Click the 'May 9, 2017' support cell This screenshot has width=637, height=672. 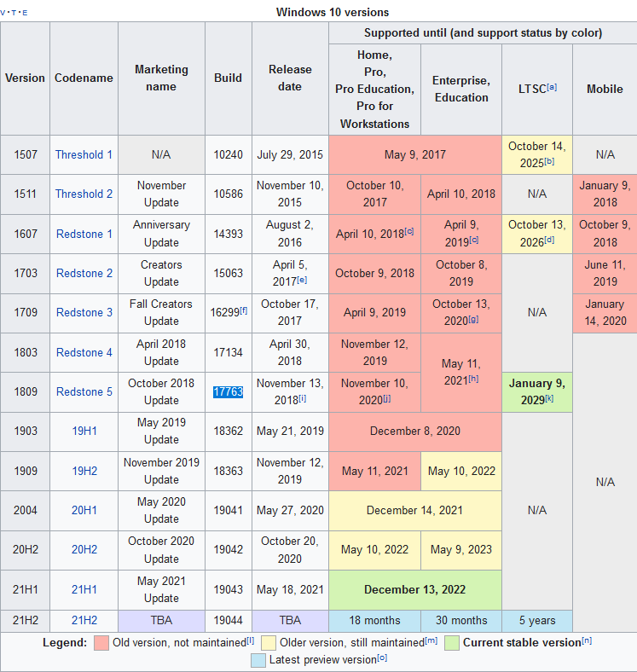pos(415,154)
